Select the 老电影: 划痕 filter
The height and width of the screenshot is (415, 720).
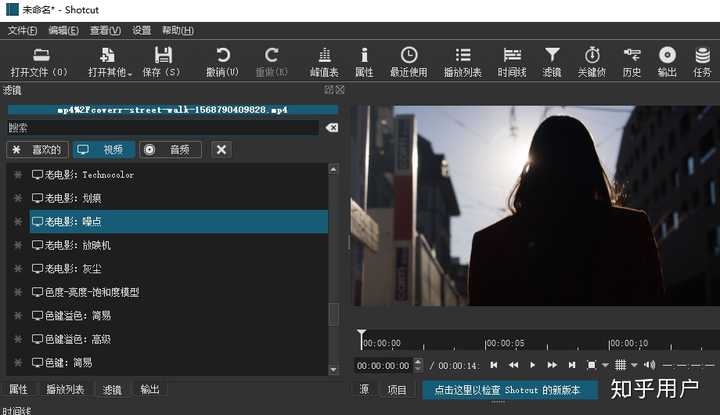179,198
